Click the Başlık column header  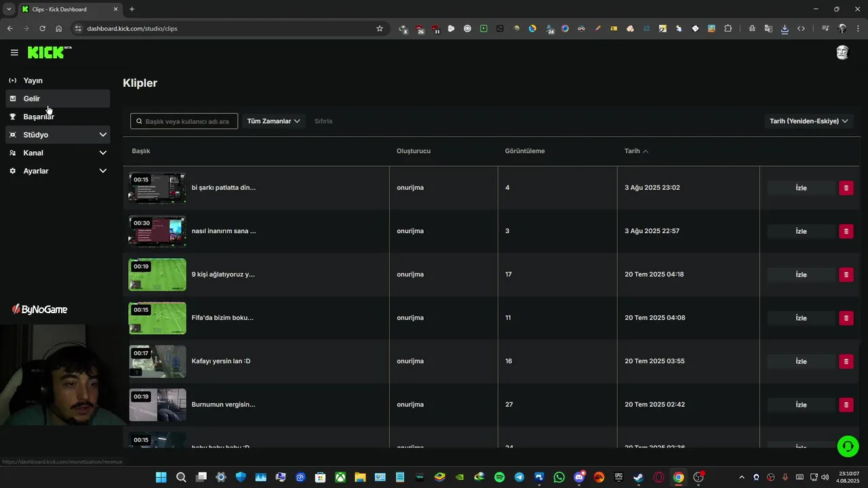click(141, 151)
